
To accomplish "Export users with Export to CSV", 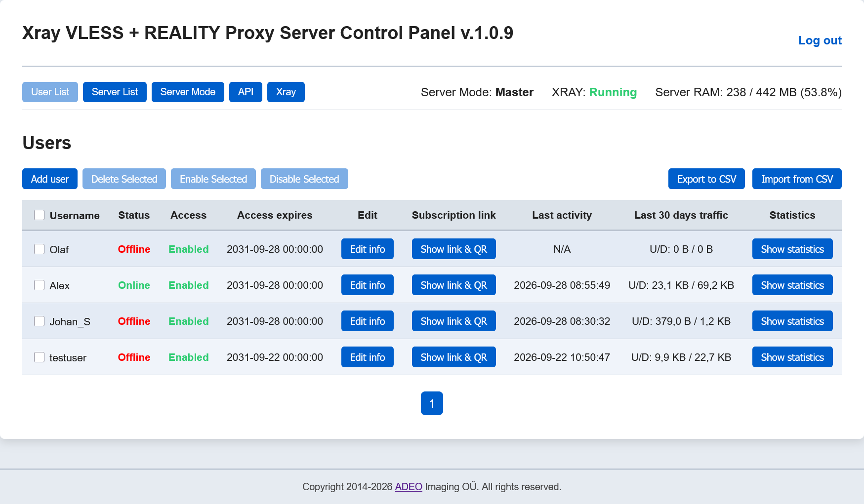I will click(706, 179).
